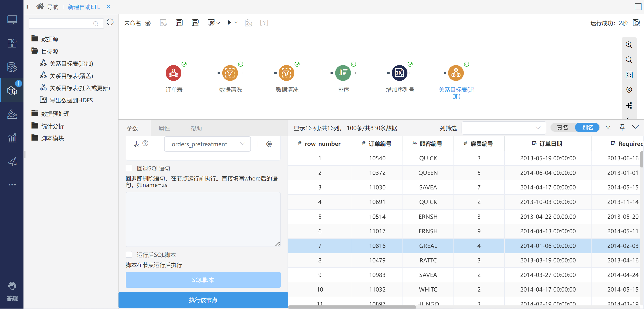644x309 pixels.
Task: Click the plus icon beside table dropdown
Action: pyautogui.click(x=258, y=144)
